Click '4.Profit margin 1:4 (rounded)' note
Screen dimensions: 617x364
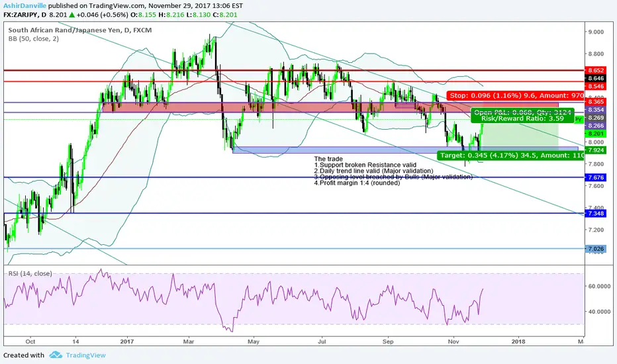tap(357, 183)
